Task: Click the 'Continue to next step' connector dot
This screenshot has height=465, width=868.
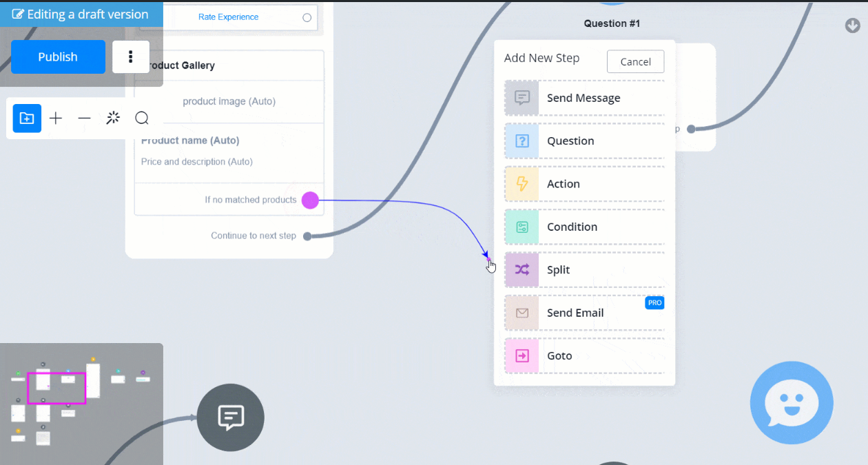Action: (307, 236)
